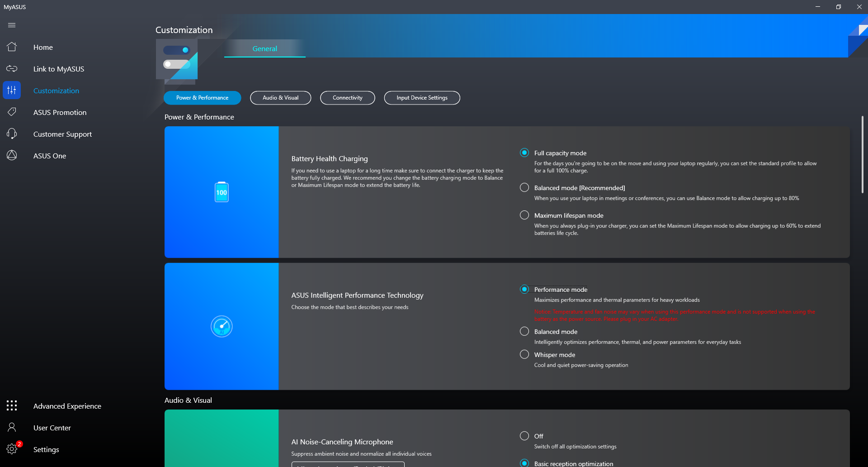Select Performance mode radio button
Viewport: 868px width, 467px height.
[x=524, y=290]
